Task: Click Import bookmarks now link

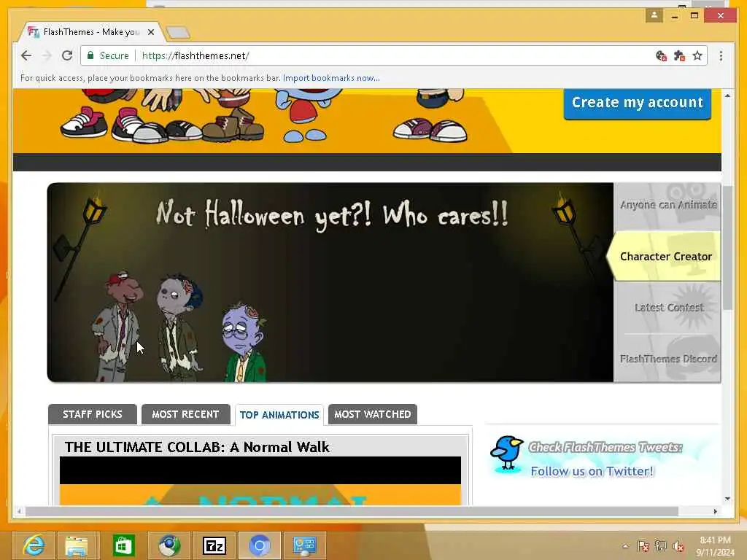Action: click(331, 78)
